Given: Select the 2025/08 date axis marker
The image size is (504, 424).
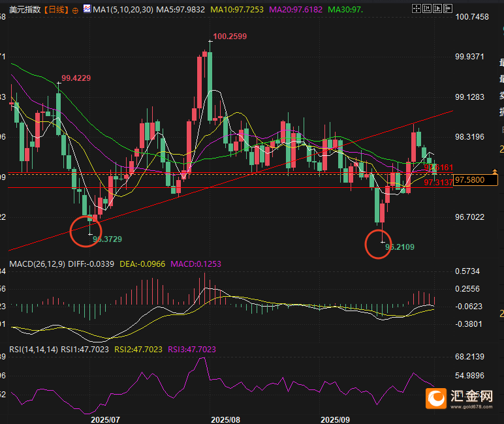Looking at the screenshot, I should point(226,418).
